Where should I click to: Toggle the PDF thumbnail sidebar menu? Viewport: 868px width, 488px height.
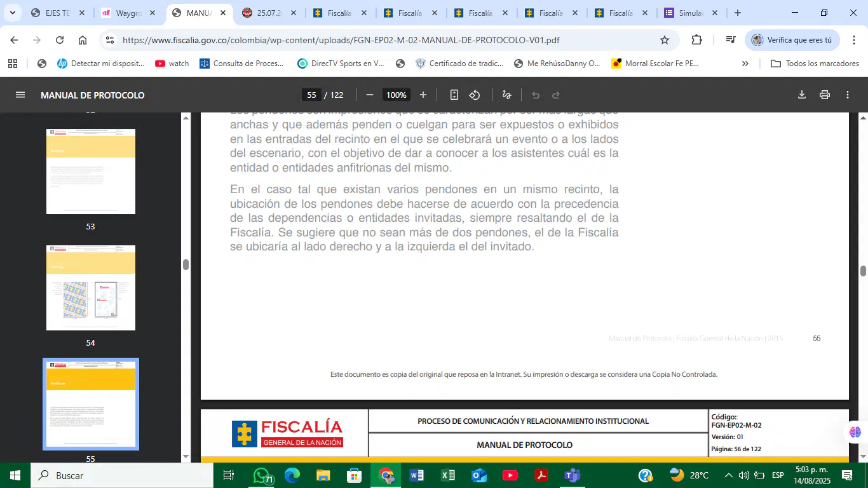(x=20, y=95)
